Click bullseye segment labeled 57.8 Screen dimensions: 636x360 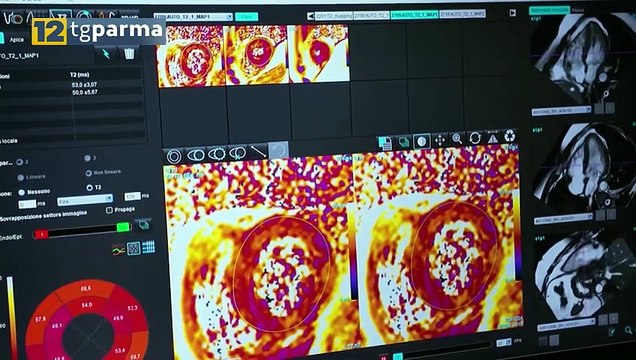point(40,319)
